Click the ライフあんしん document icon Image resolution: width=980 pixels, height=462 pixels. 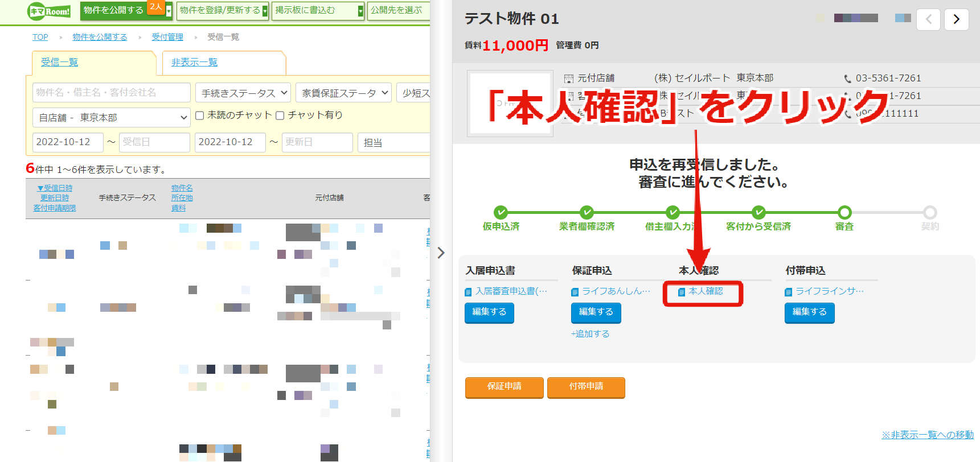575,292
